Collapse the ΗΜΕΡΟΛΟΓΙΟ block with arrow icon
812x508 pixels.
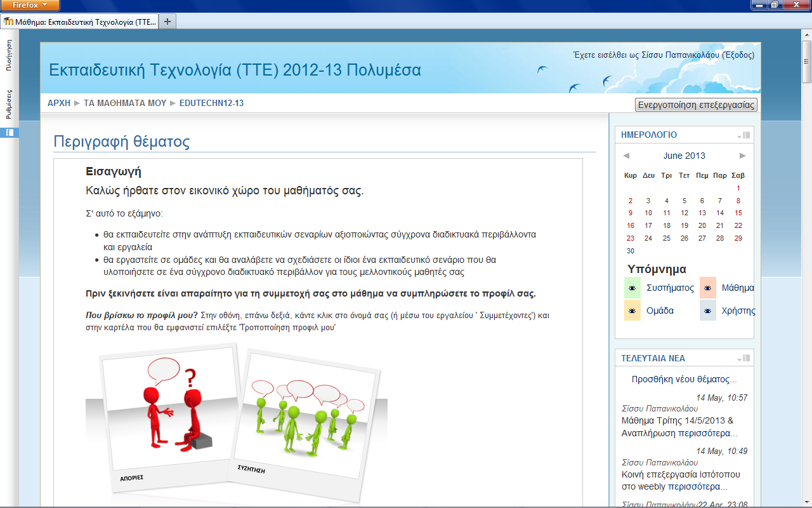739,135
